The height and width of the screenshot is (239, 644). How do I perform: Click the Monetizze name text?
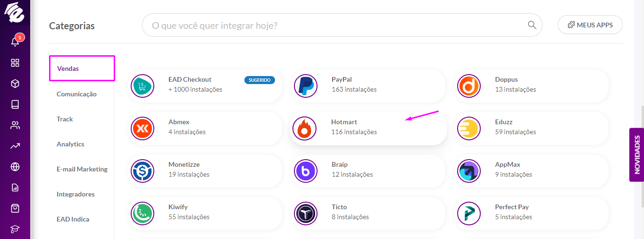(x=184, y=164)
